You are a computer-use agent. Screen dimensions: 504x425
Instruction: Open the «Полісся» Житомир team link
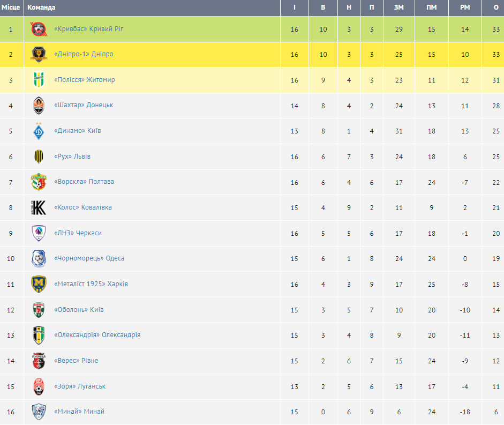tap(85, 80)
